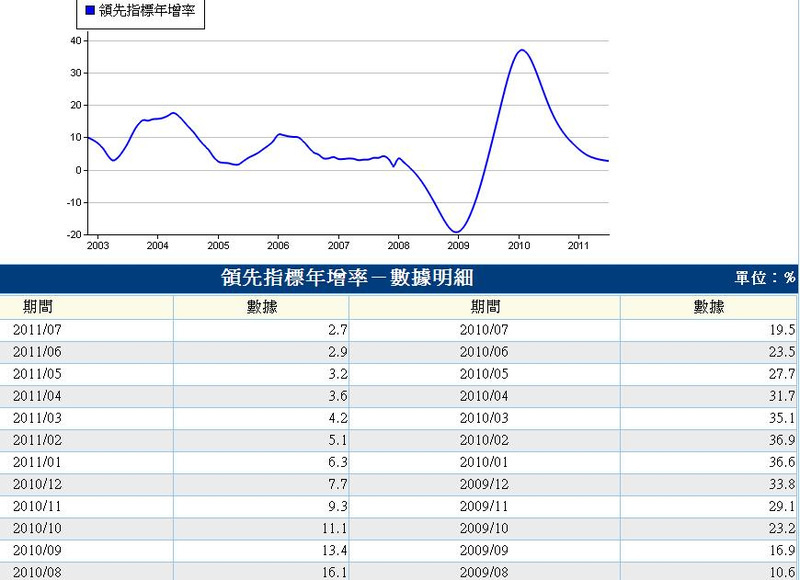Image resolution: width=800 pixels, height=580 pixels.
Task: Click the value 27.7 in the 2010/05 row
Action: 782,374
